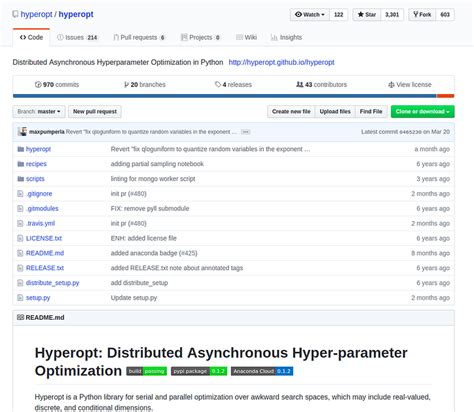Open the Clone or download dropdown
Viewport: 474px width, 412px height.
pyautogui.click(x=423, y=111)
